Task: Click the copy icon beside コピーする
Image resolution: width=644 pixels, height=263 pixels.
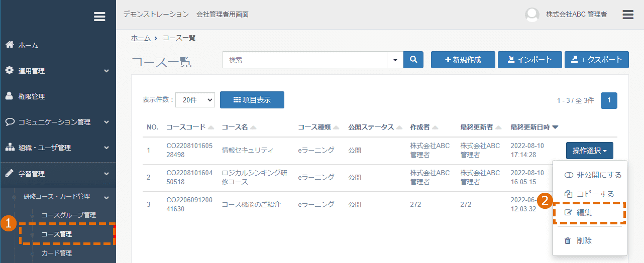Action: click(x=569, y=194)
